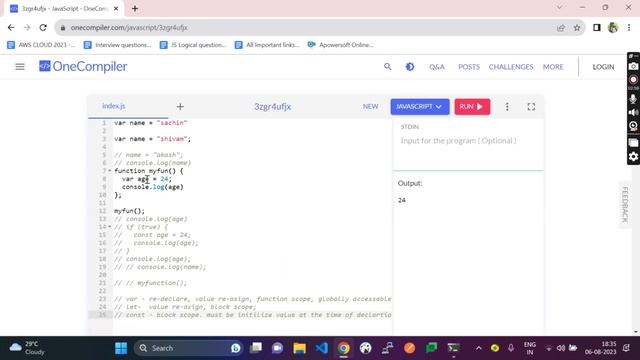The width and height of the screenshot is (640, 360).
Task: Open the editor three-dot options menu
Action: tap(507, 107)
